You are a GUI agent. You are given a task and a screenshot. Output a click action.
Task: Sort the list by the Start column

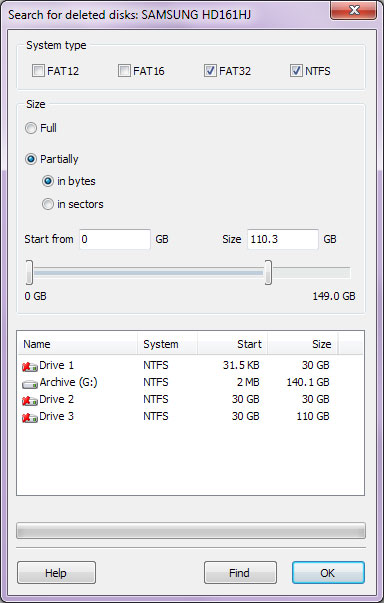[233, 344]
